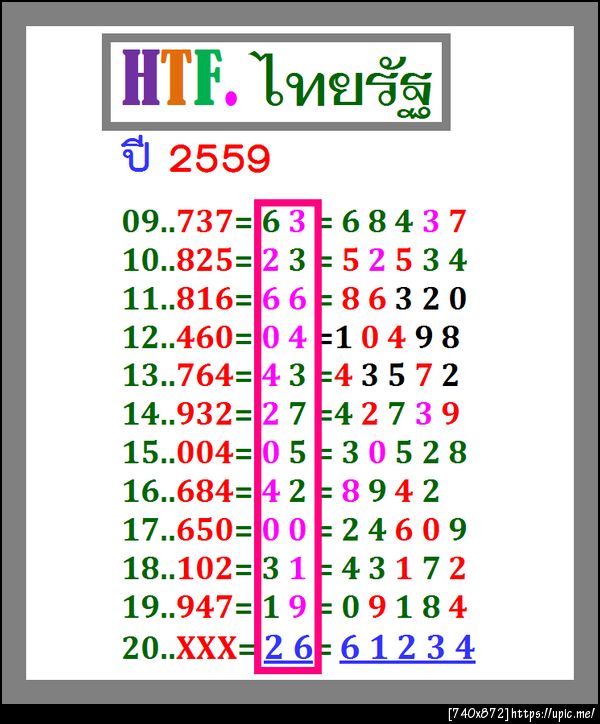Click the year text 2559
This screenshot has width=600, height=724.
point(219,158)
